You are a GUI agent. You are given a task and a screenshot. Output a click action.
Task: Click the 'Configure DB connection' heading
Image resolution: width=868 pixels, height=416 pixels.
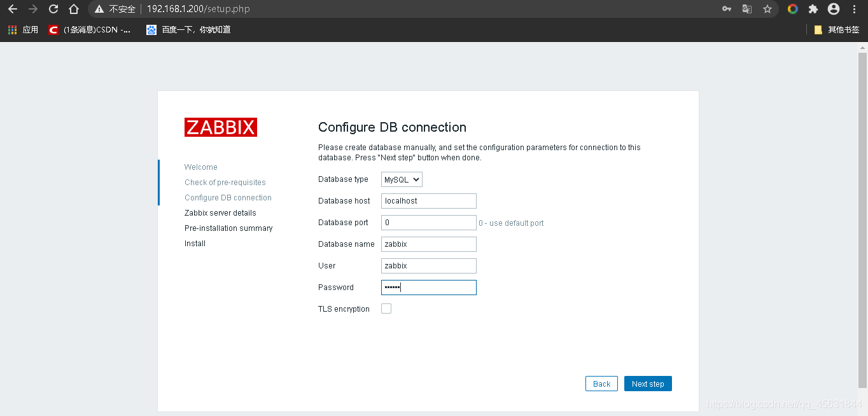(392, 127)
